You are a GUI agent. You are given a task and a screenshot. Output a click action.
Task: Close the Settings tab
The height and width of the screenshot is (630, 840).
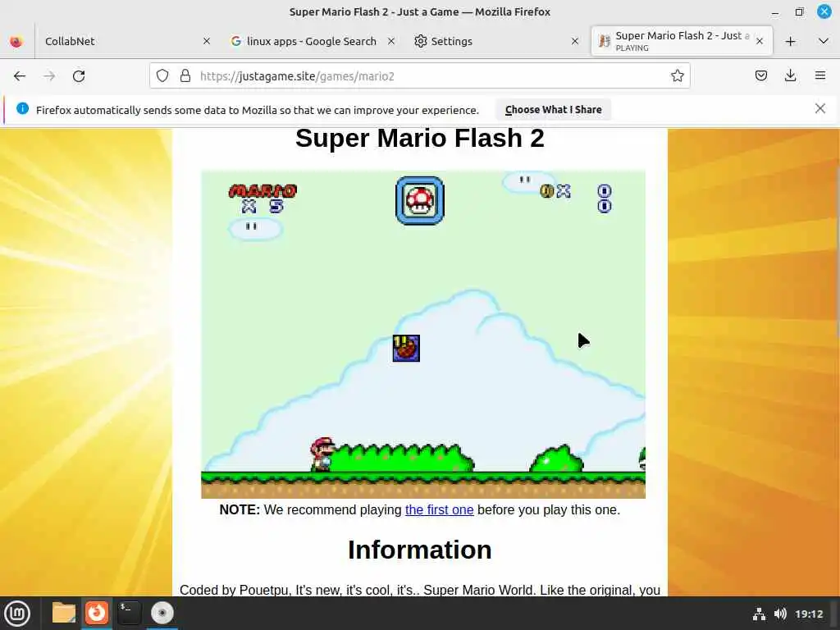click(575, 41)
